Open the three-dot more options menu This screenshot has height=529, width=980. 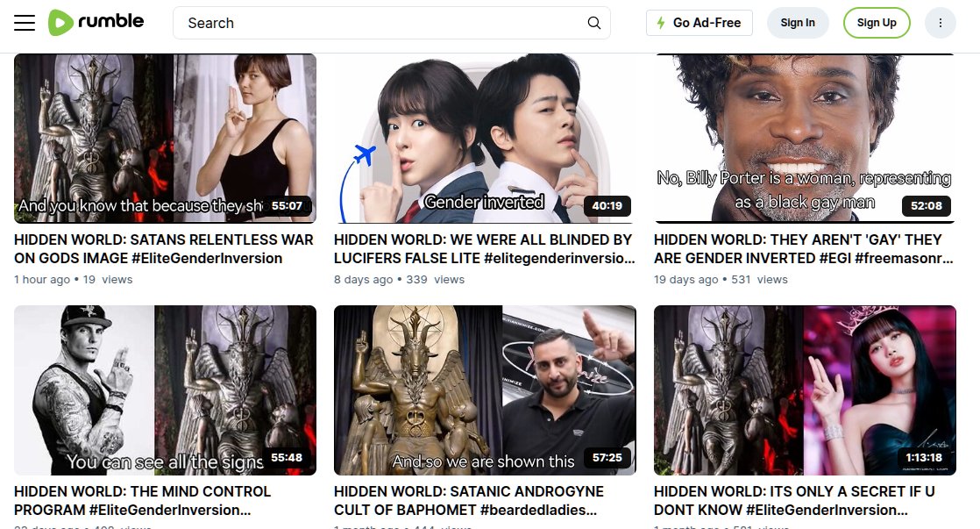tap(940, 23)
